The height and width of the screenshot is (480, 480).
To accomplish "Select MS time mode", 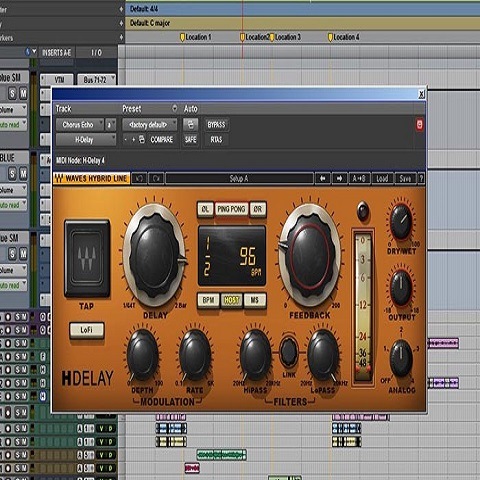I will [255, 300].
